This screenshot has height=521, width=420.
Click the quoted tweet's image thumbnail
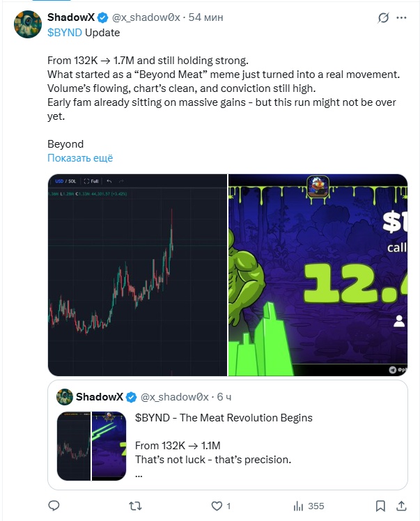coord(92,446)
